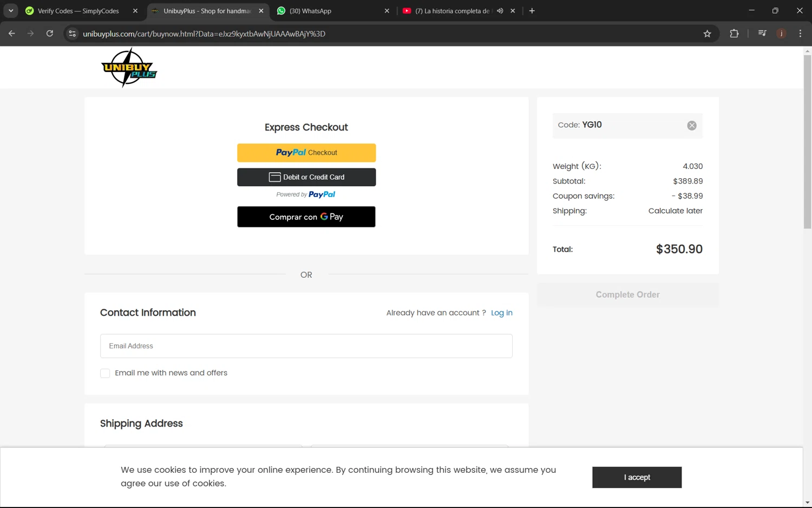Click the browser address bar URL
The width and height of the screenshot is (812, 508).
pos(204,34)
